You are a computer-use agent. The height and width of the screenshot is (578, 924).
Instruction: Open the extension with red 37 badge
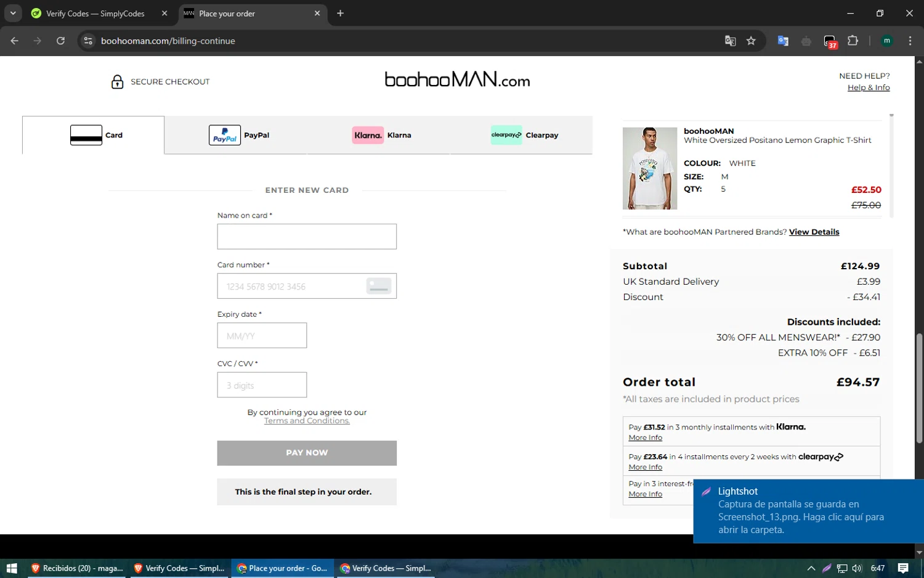[830, 42]
